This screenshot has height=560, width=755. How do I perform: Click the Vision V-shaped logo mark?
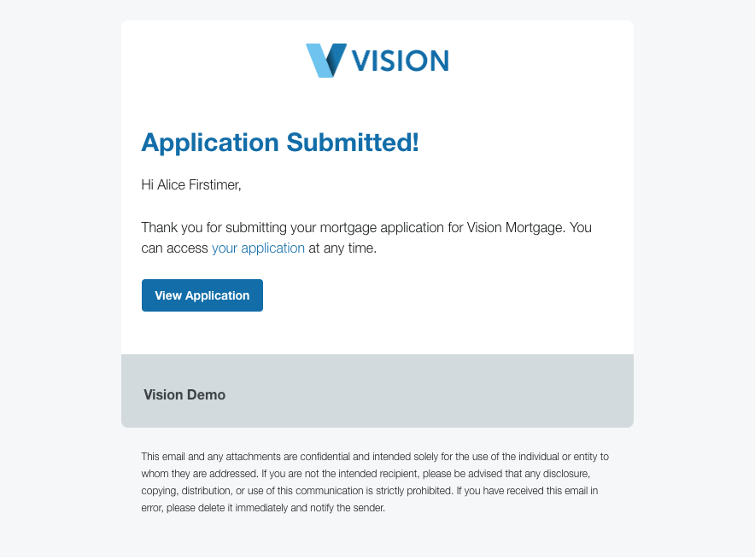point(326,60)
